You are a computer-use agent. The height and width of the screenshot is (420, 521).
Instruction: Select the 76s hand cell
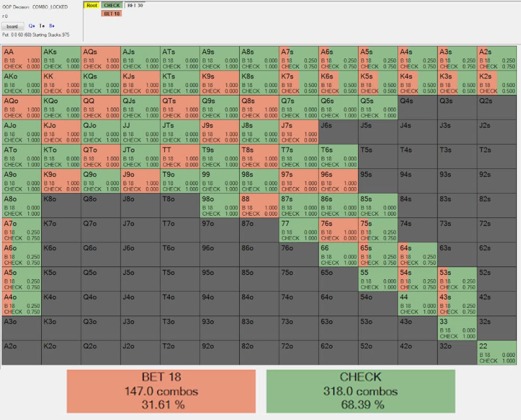[338, 230]
